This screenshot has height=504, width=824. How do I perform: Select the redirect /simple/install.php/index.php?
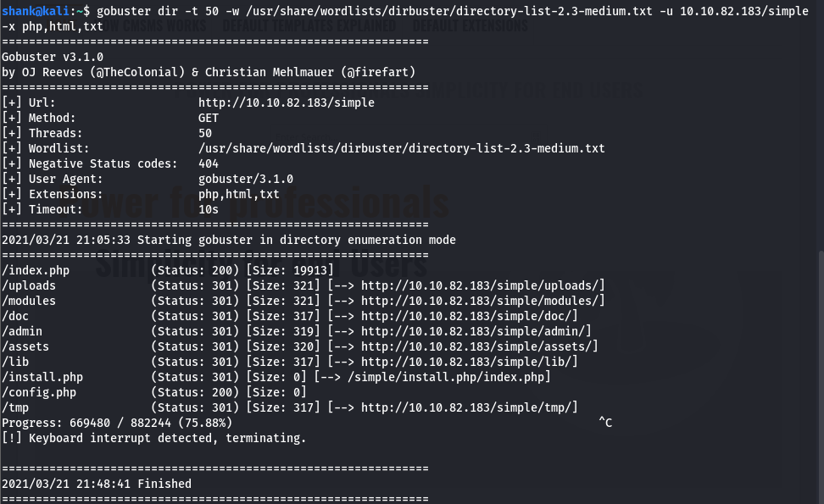pyautogui.click(x=446, y=376)
